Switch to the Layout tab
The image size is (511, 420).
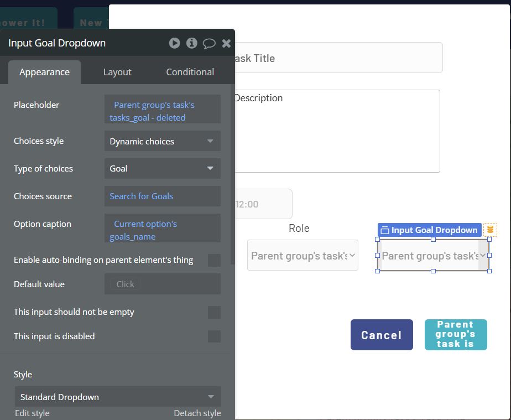(117, 72)
